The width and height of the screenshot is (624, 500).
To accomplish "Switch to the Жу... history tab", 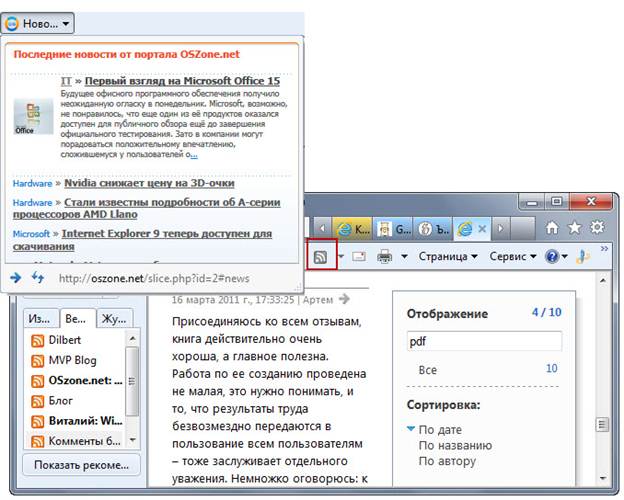I will coord(114,319).
